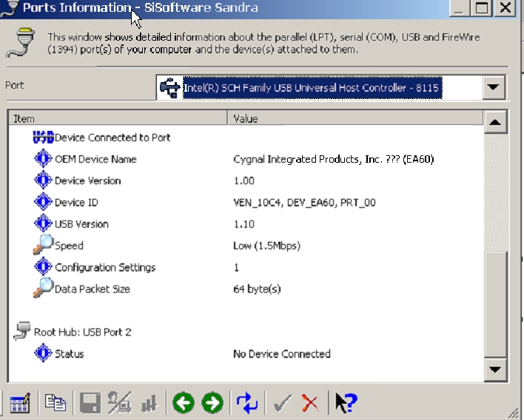Click the 1.00 device version value
This screenshot has width=524, height=420.
point(244,180)
